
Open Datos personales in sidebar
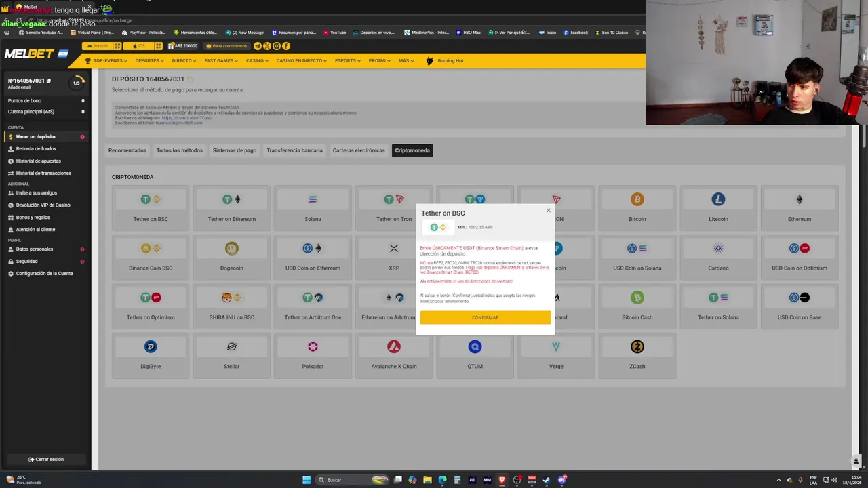click(x=34, y=249)
